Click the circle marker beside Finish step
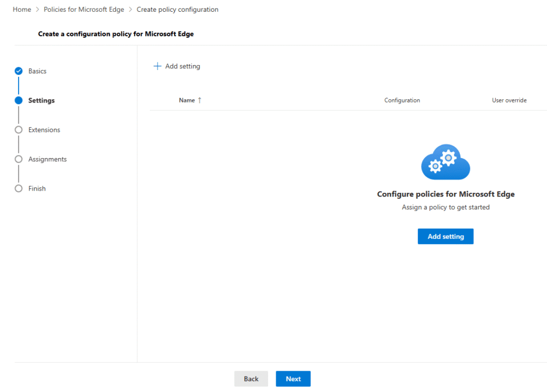547x392 pixels. coord(19,189)
